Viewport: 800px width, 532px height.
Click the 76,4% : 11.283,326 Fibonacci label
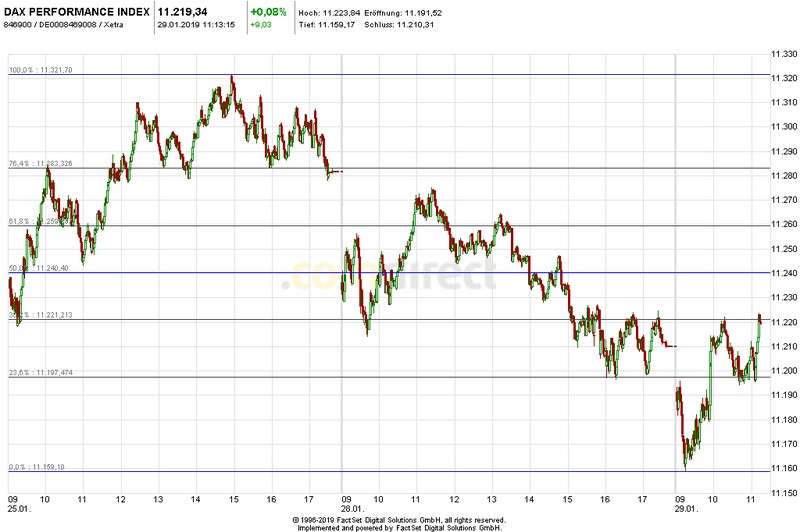point(41,164)
